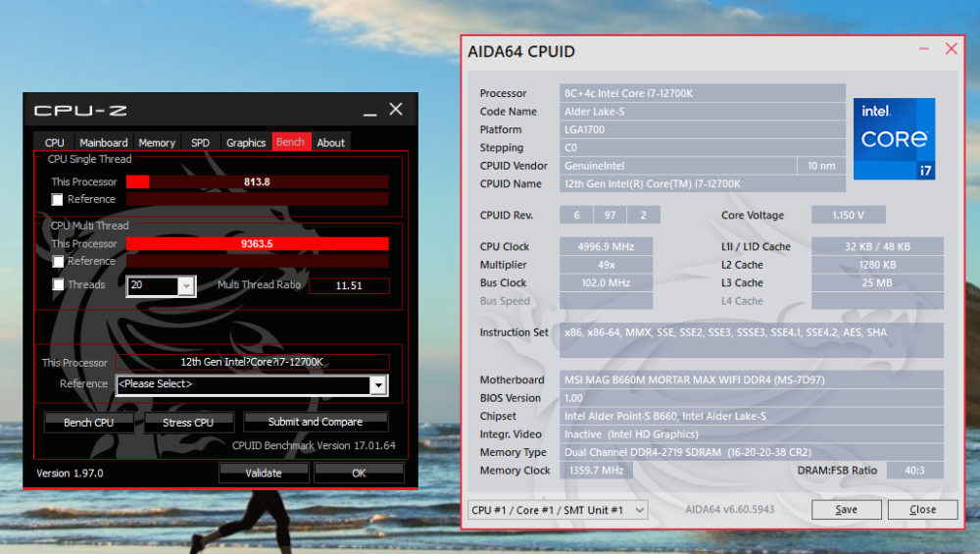
Task: Click the Version 1.97.0 label
Action: [70, 474]
